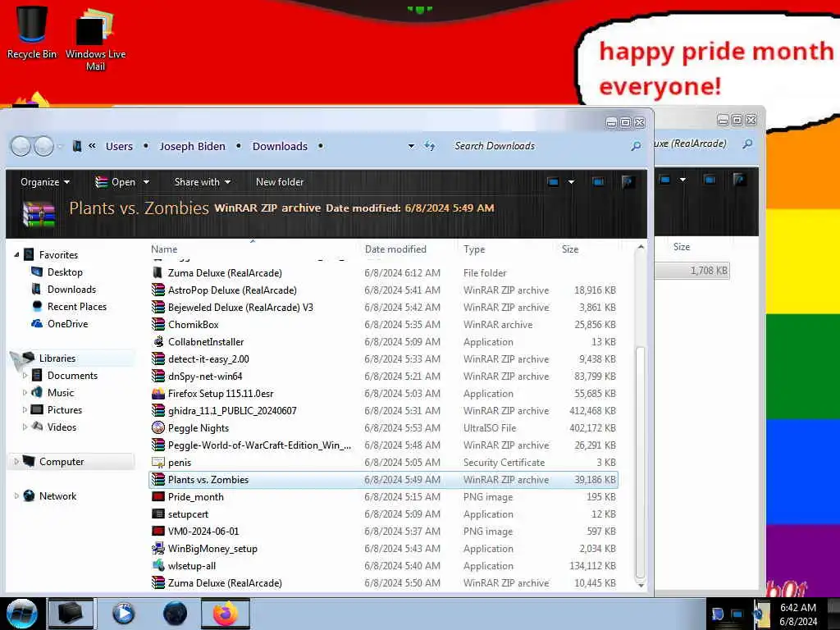Click the help icon in Downloads toolbar
The width and height of the screenshot is (840, 630).
[628, 182]
